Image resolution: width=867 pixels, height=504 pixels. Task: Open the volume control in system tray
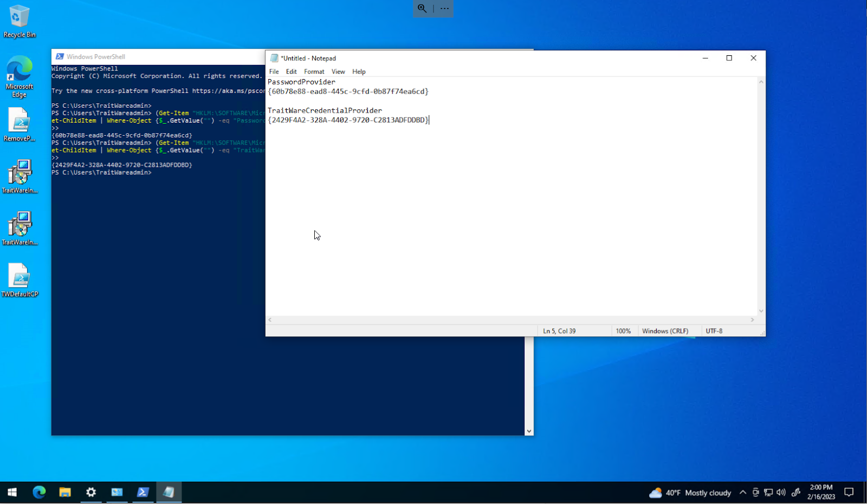coord(781,492)
